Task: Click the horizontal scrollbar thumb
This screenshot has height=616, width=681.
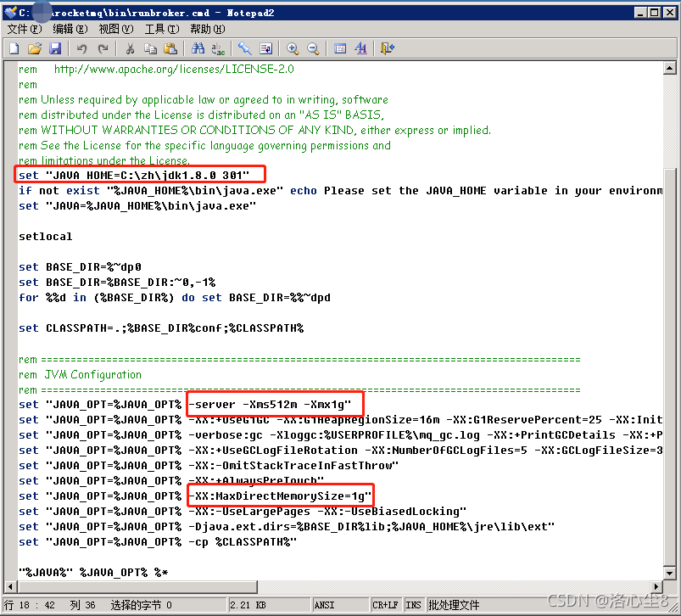Action: 137,586
